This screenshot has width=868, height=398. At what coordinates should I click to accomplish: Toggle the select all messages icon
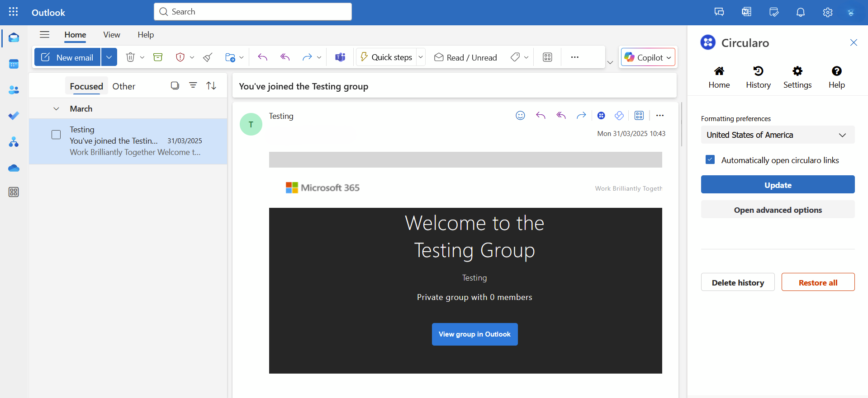(x=175, y=85)
